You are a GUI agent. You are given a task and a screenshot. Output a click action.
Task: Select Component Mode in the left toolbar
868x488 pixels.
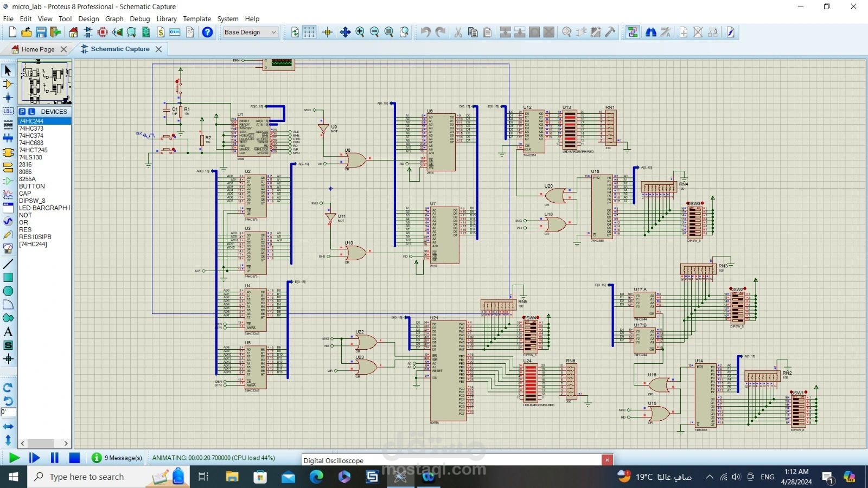click(x=8, y=84)
